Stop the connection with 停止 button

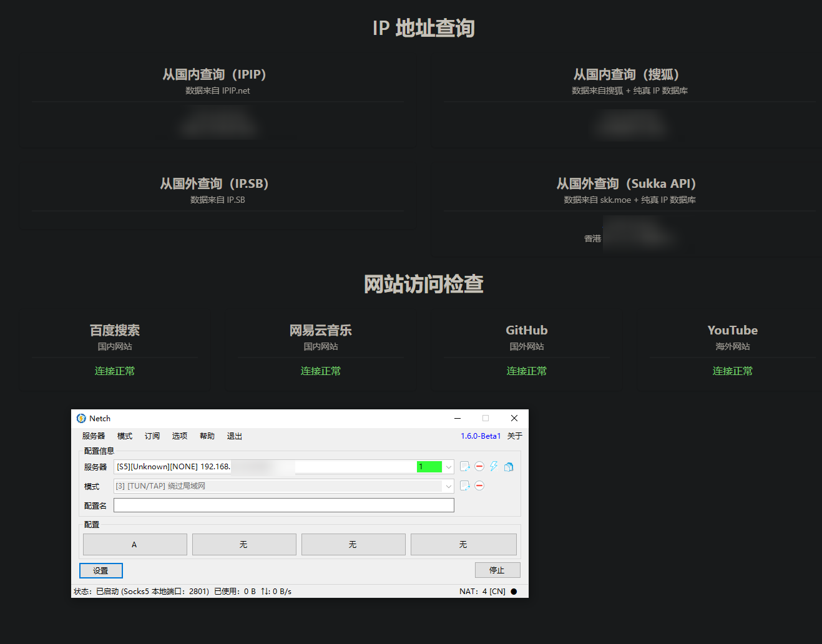[497, 570]
